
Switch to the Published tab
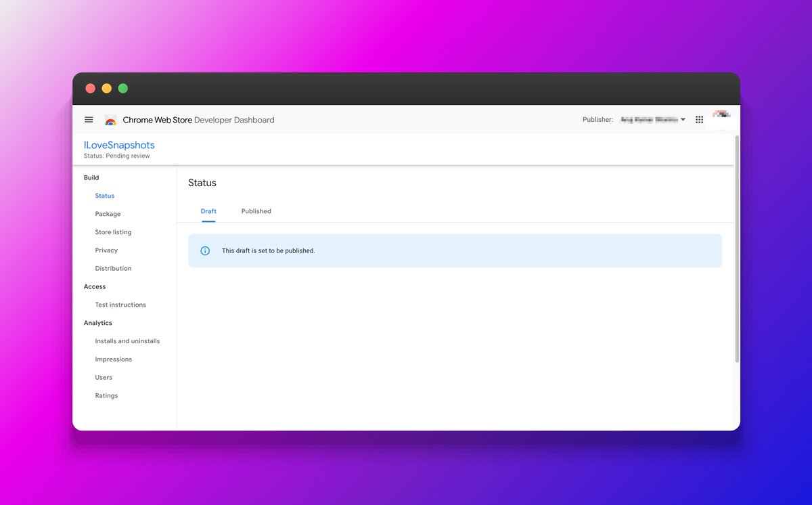[256, 211]
